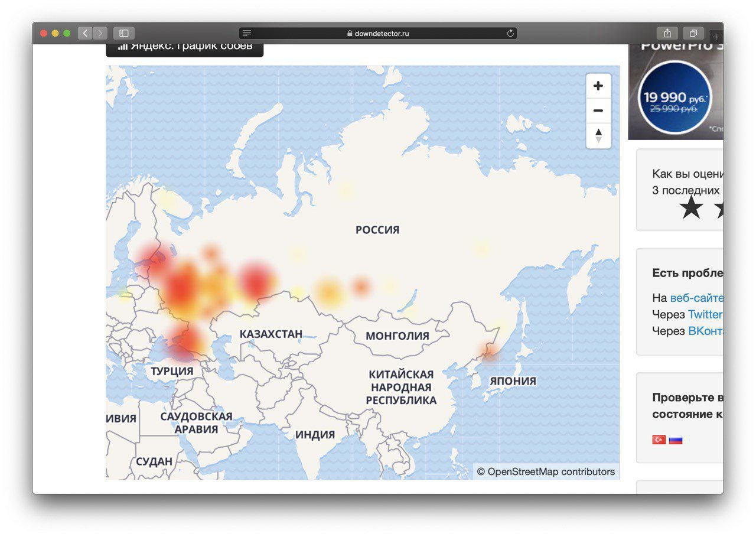Click the downdetector.ru address field
Viewport: 756px width, 537px height.
(378, 34)
